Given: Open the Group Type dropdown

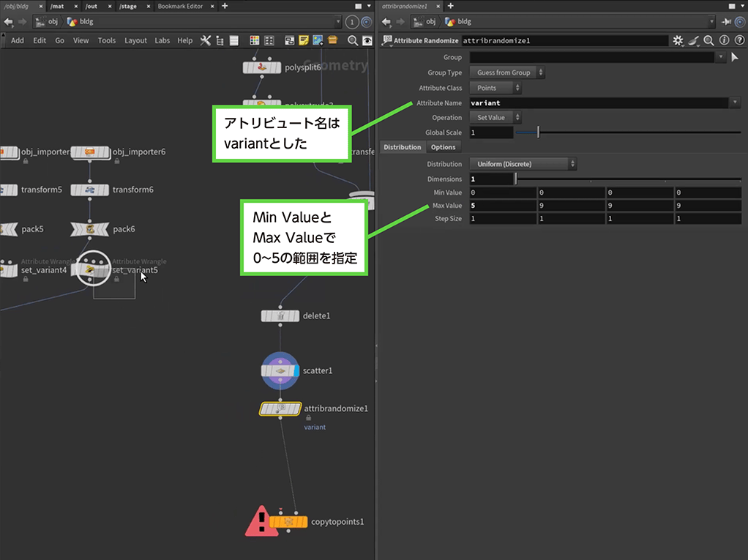Looking at the screenshot, I should click(x=508, y=72).
